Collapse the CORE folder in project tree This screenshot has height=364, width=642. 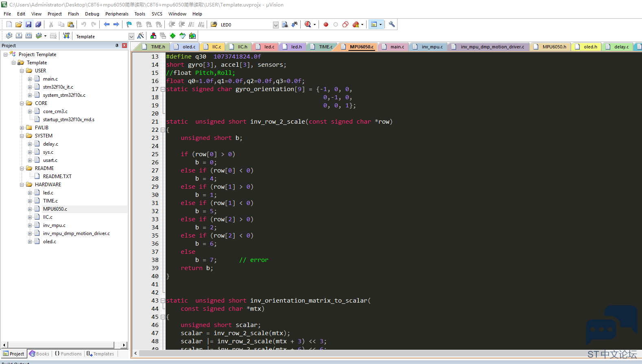pos(22,103)
